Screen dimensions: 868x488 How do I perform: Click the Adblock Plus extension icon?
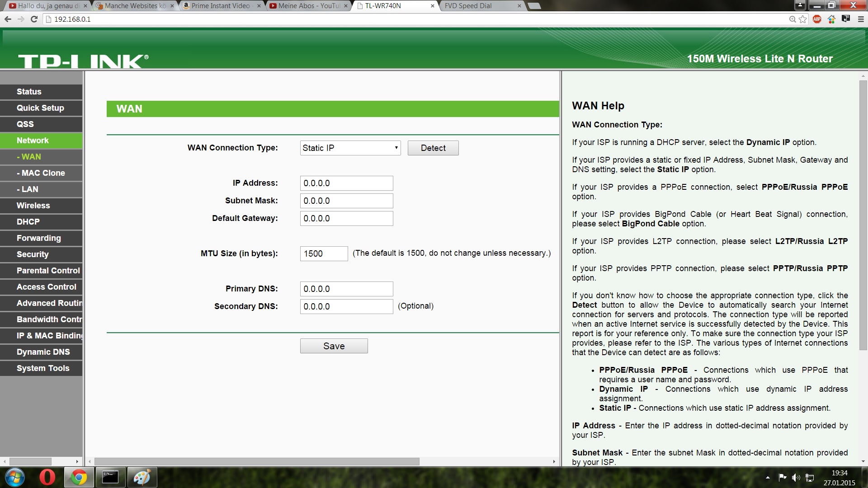pyautogui.click(x=817, y=19)
